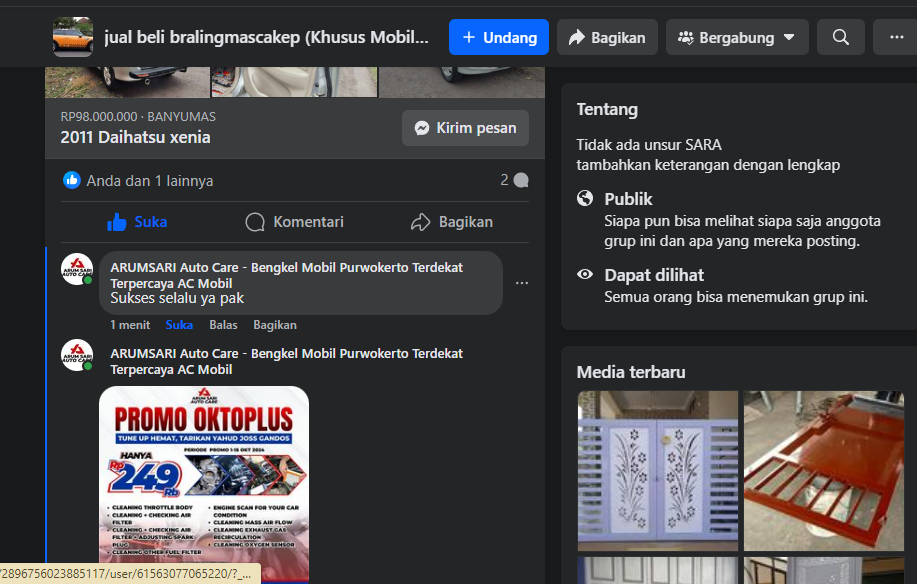Open the middle car interior photo
917x584 pixels.
(294, 82)
